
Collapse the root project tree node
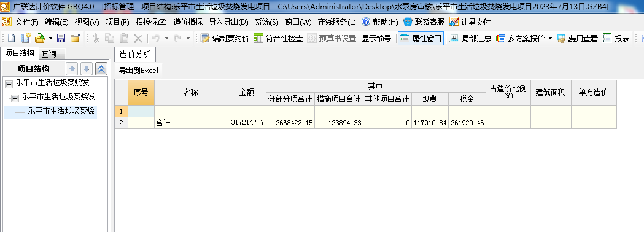point(9,83)
